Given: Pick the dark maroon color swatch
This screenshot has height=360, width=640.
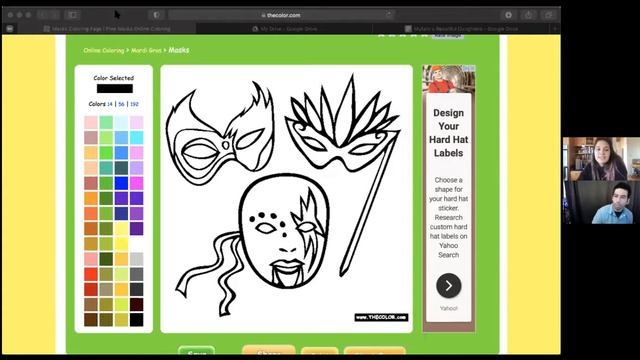Looking at the screenshot, I should [x=136, y=304].
